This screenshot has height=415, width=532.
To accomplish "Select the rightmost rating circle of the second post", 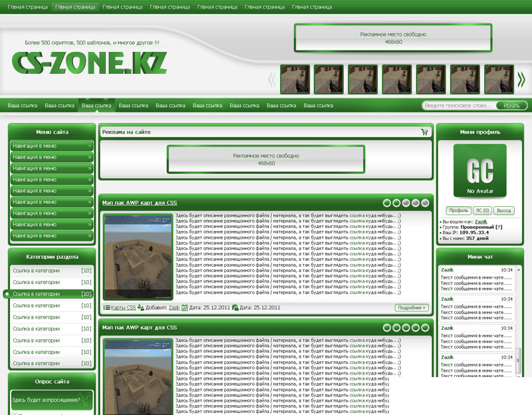I will tap(425, 328).
